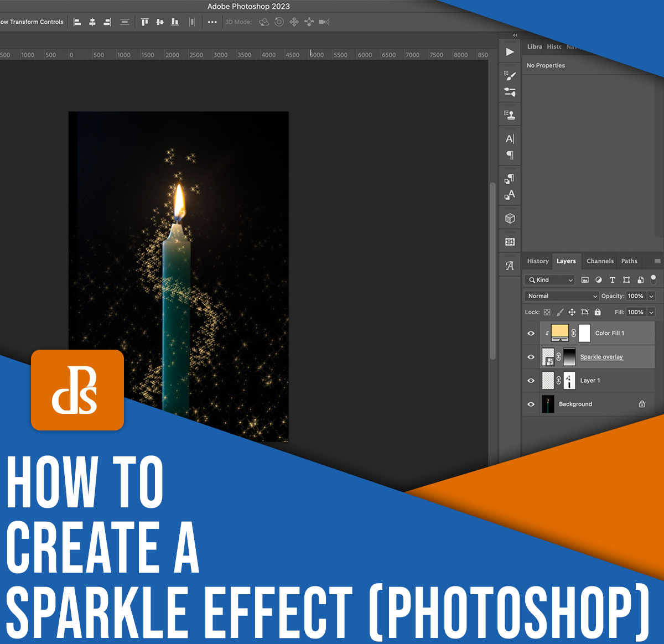
Task: Open the Paragraph Styles panel icon
Action: [510, 178]
